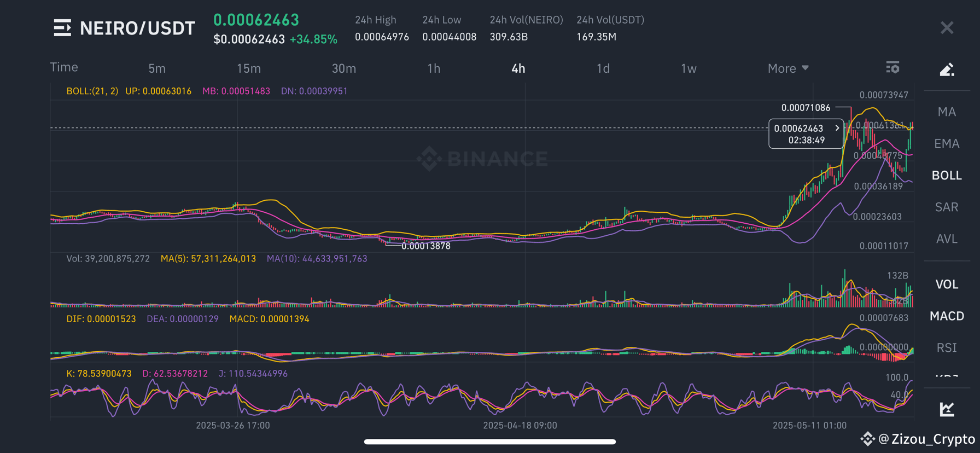Toggle the MA indicator

coord(947,112)
